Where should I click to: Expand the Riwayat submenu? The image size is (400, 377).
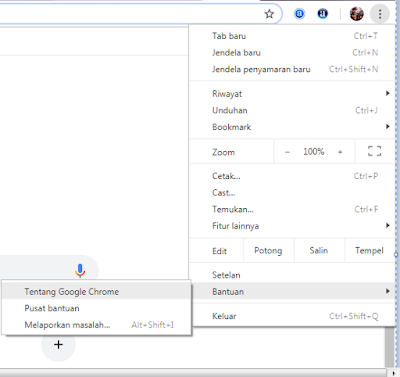(292, 94)
